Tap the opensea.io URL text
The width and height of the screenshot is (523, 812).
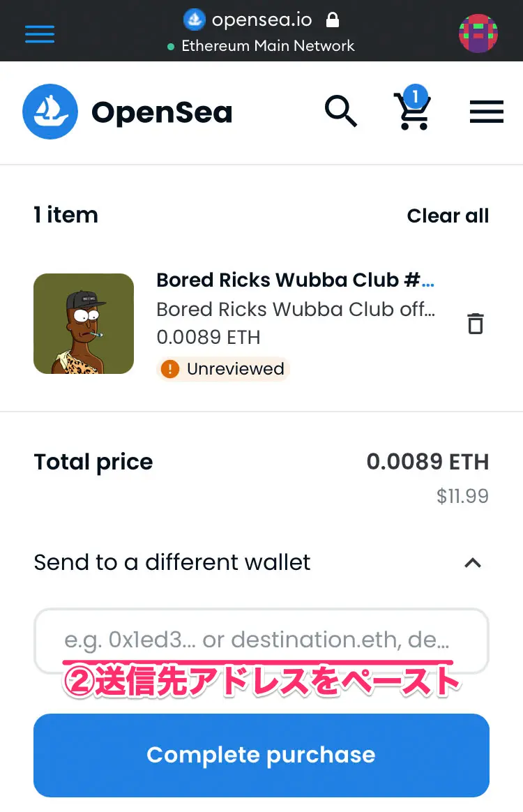click(x=262, y=20)
